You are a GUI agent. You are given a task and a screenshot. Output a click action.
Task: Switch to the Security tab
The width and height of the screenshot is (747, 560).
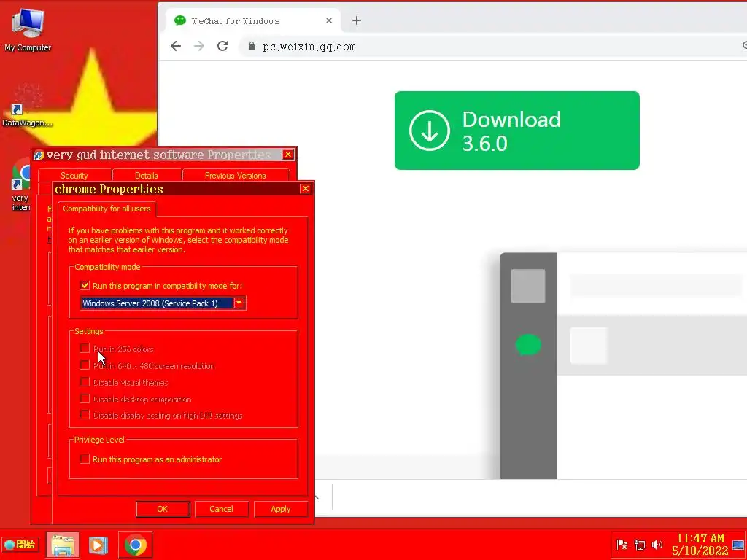tap(74, 176)
